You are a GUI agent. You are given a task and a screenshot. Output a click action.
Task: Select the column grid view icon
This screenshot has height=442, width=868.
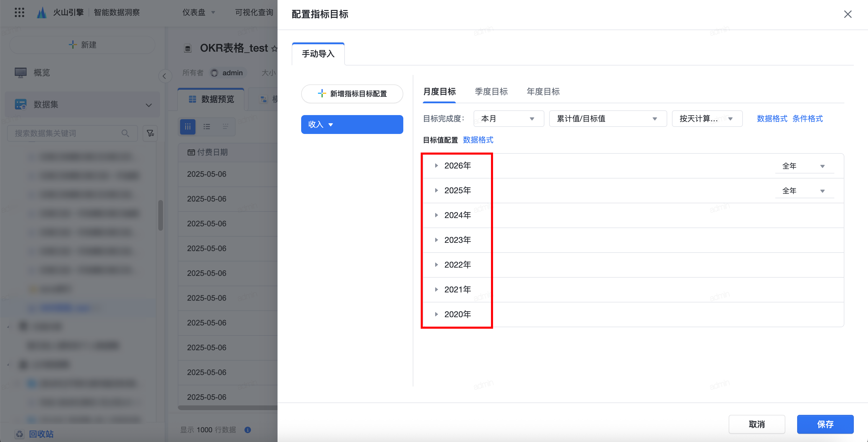pyautogui.click(x=188, y=127)
